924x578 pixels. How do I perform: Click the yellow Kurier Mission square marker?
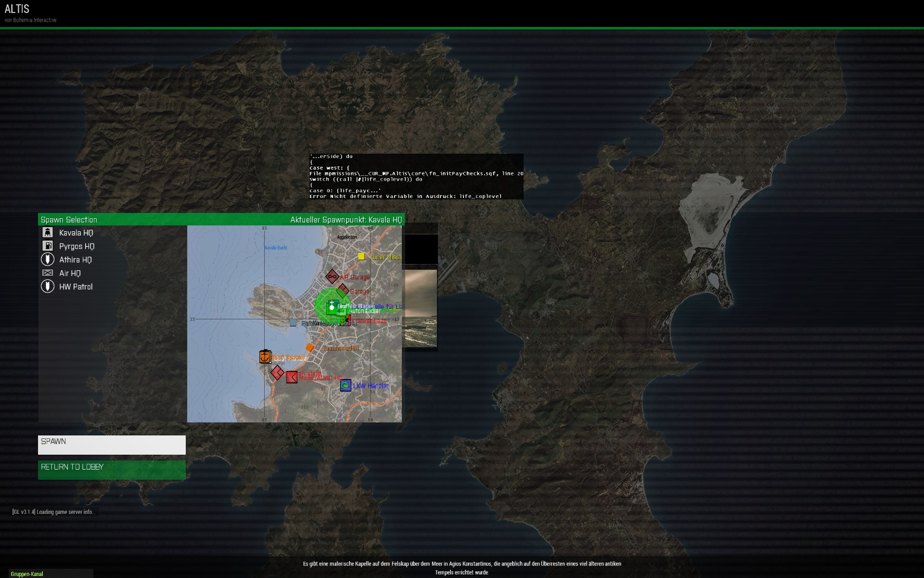361,256
